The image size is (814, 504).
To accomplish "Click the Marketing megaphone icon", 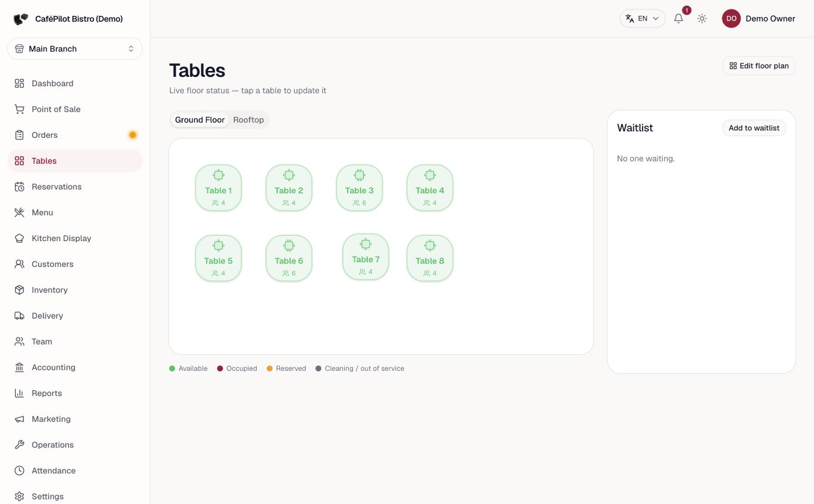I will pyautogui.click(x=19, y=419).
